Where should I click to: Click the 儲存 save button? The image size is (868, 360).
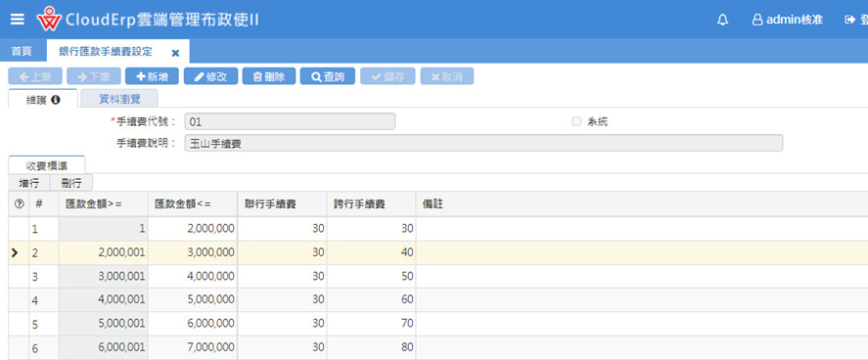388,76
